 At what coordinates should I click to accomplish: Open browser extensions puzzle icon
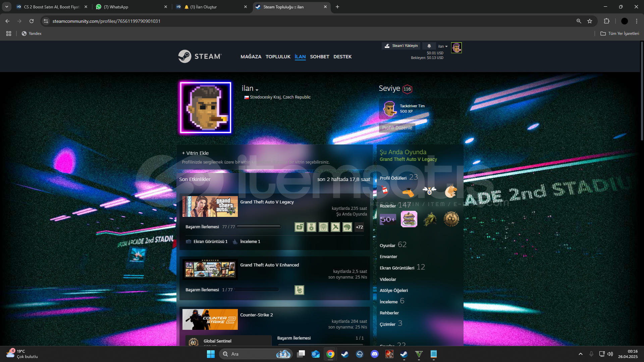pyautogui.click(x=606, y=21)
